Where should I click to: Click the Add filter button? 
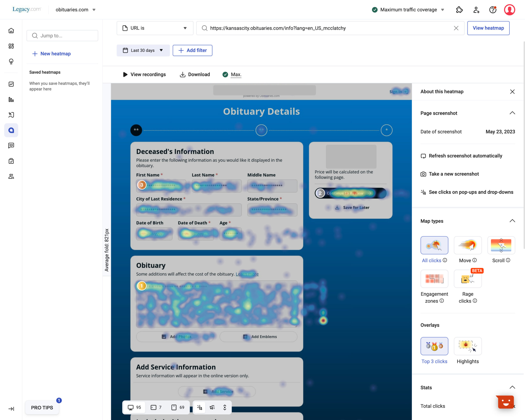(192, 50)
